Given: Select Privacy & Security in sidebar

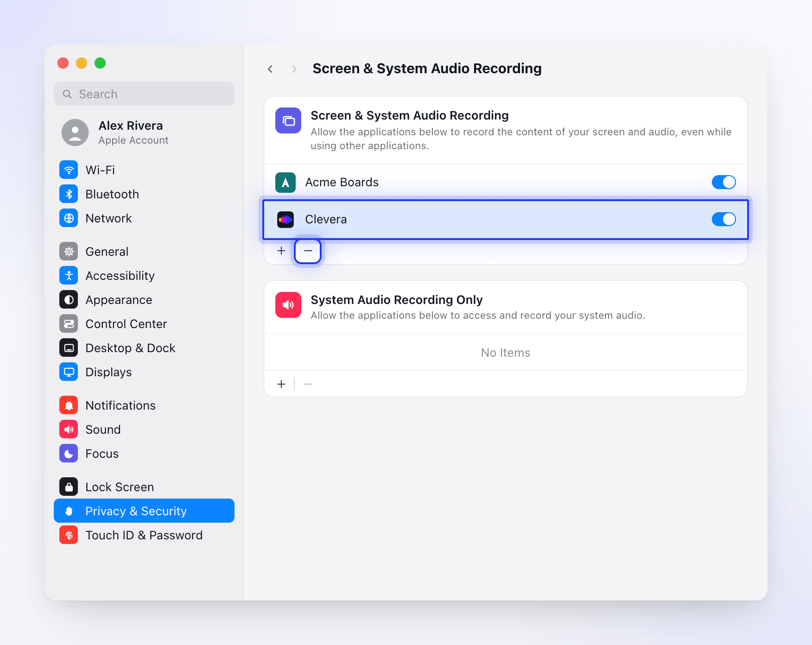Looking at the screenshot, I should (144, 511).
